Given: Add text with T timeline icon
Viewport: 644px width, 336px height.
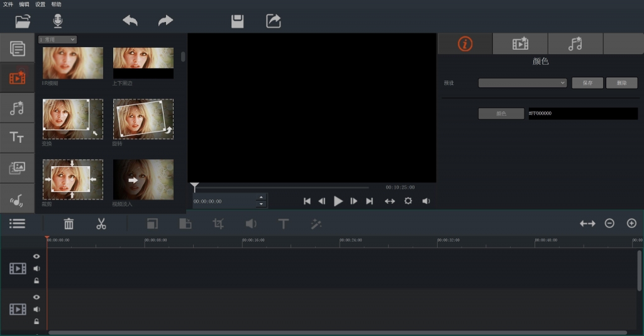Looking at the screenshot, I should click(x=284, y=224).
